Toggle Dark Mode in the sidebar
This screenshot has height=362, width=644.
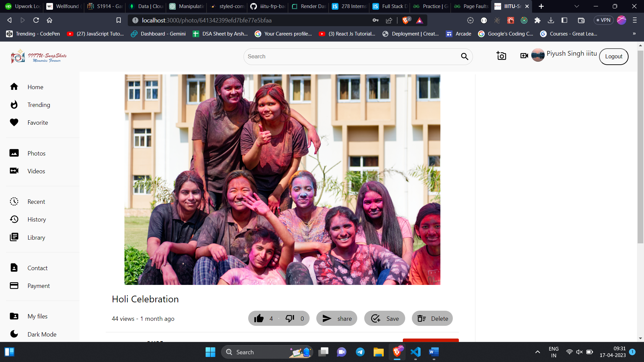click(42, 334)
